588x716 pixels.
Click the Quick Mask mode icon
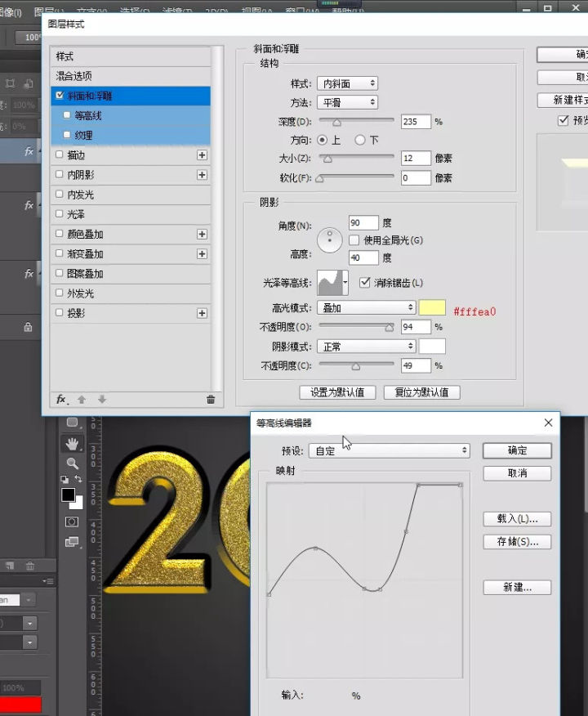coord(72,521)
